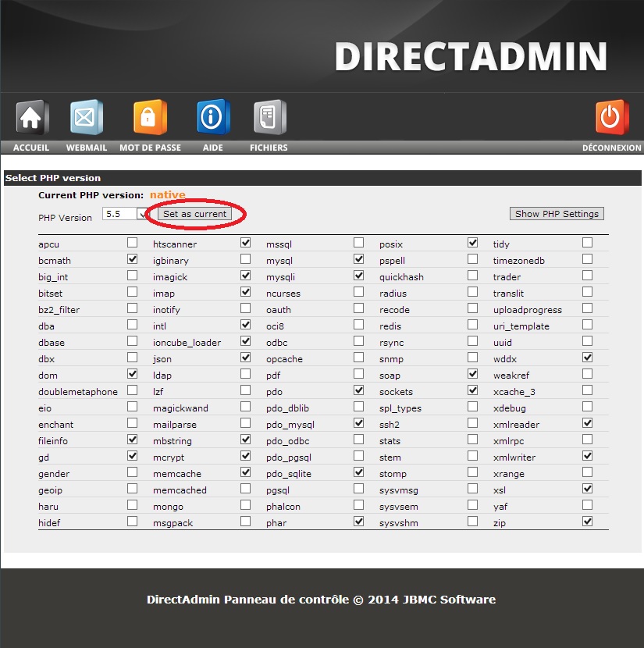Disable the mcrypt checkbox

245,456
